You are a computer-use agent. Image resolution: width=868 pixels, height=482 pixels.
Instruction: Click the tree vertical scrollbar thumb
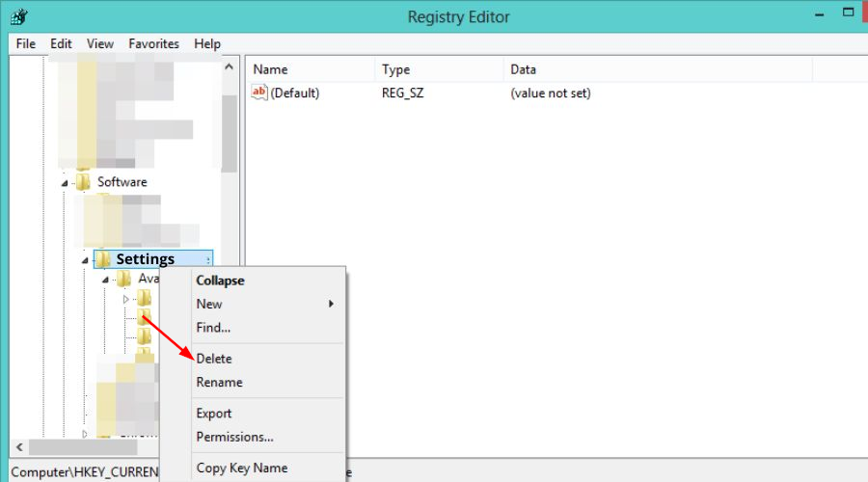point(230,133)
